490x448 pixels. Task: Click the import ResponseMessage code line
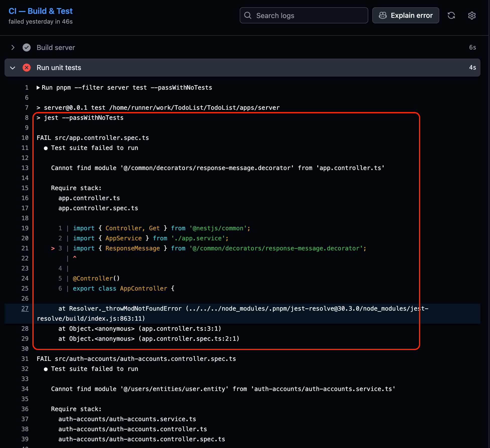[x=209, y=248]
